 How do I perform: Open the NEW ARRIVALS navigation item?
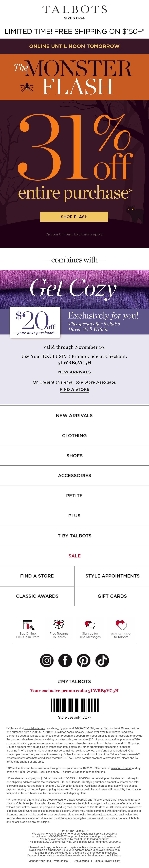(x=74, y=415)
